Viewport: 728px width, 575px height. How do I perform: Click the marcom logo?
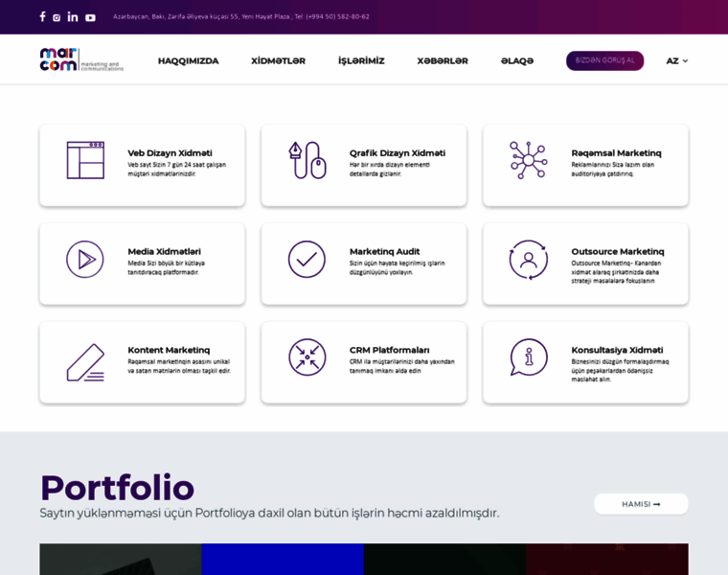(81, 59)
